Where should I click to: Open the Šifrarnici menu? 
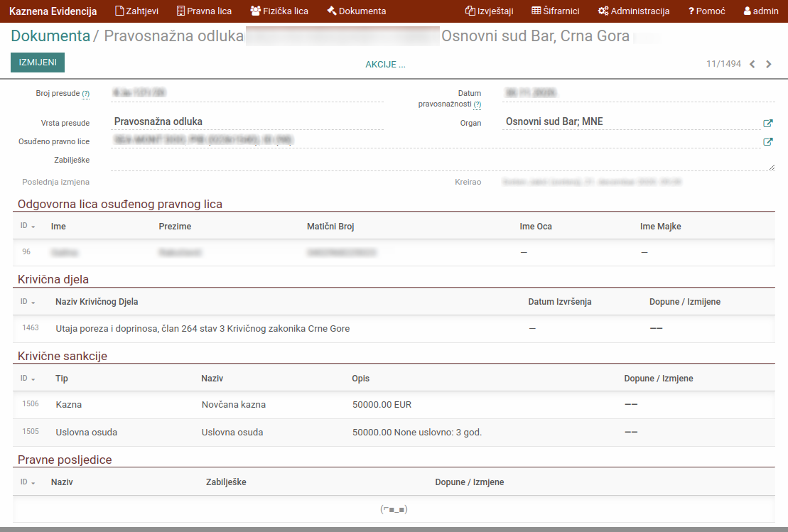(x=556, y=11)
